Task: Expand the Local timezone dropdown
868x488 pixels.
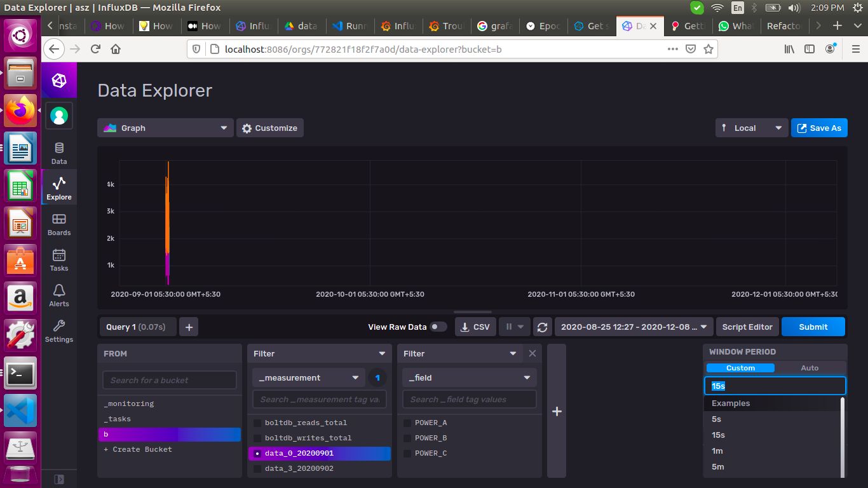Action: click(x=751, y=128)
